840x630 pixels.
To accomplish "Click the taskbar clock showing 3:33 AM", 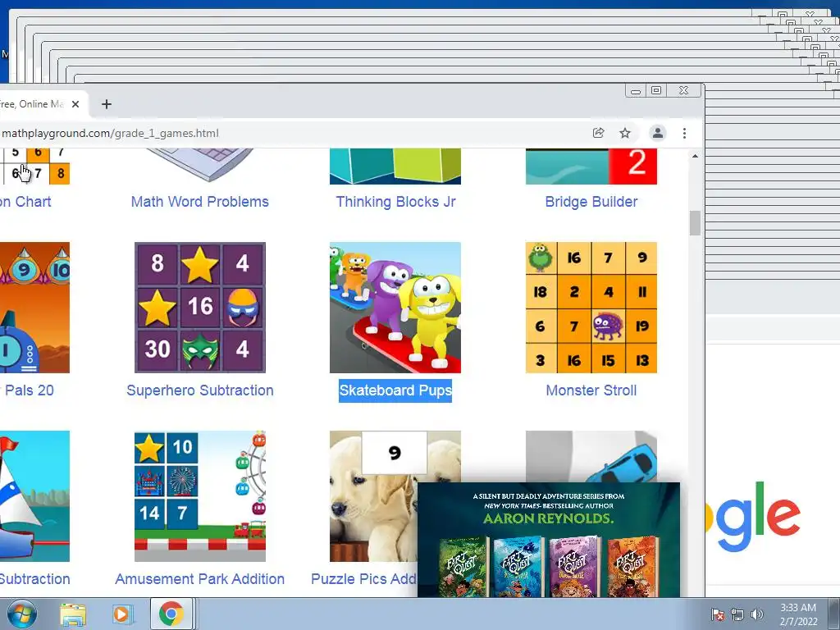I will click(x=798, y=614).
